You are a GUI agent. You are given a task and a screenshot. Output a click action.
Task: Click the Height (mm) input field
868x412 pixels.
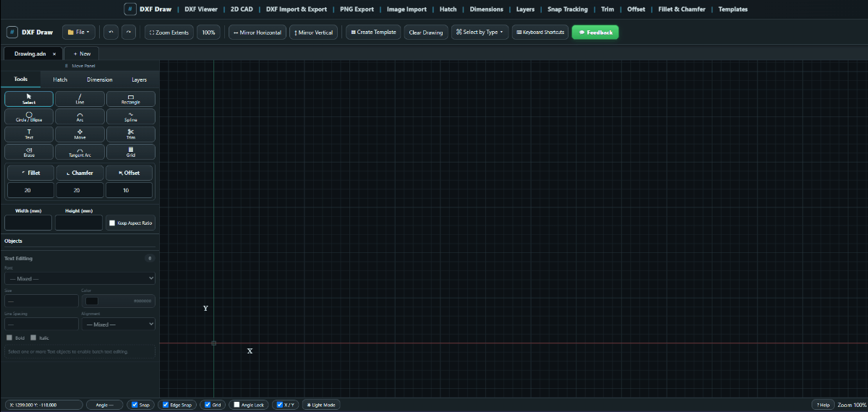pyautogui.click(x=78, y=223)
